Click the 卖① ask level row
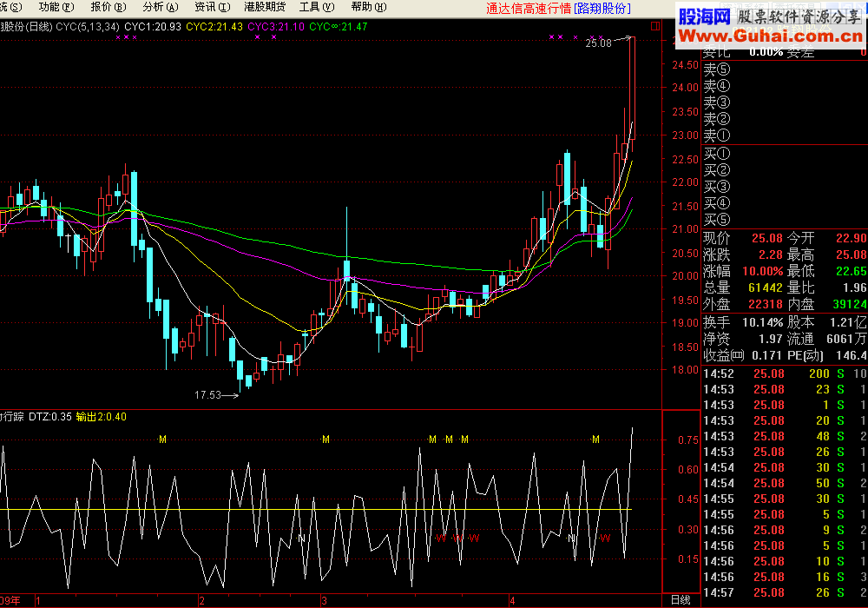 click(785, 135)
